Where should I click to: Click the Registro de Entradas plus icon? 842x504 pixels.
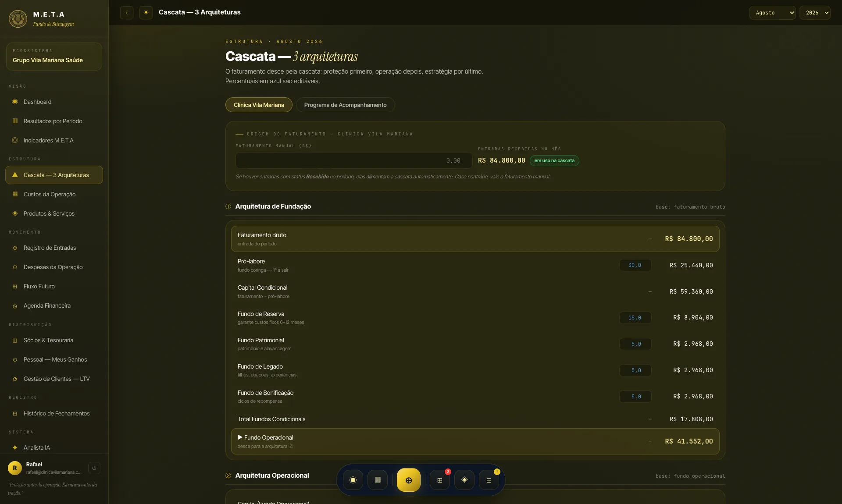pos(15,248)
